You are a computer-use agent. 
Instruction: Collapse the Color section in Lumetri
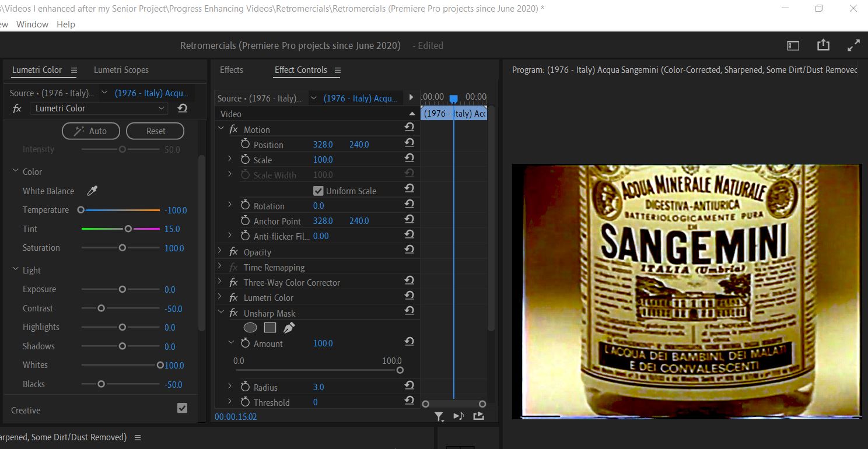(x=15, y=171)
